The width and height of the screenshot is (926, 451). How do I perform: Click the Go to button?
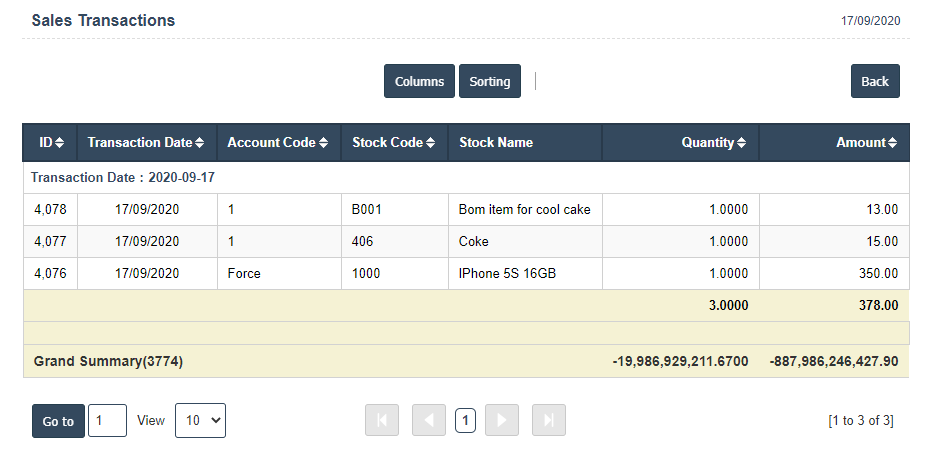58,421
